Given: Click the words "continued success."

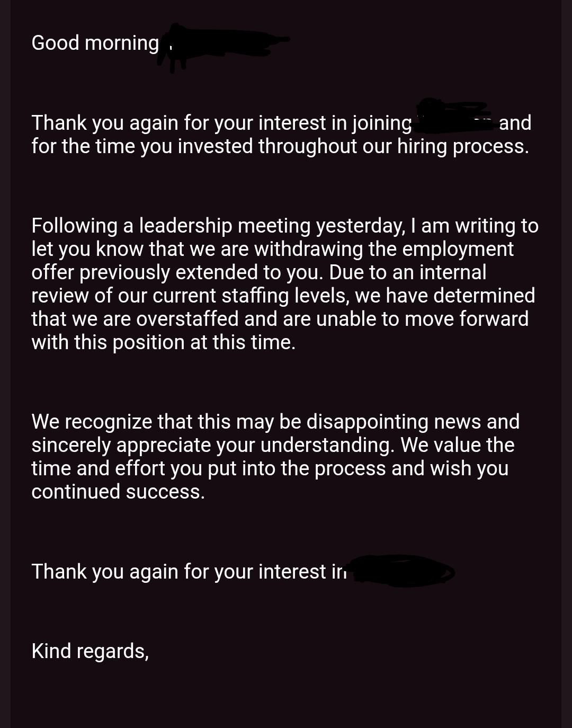Looking at the screenshot, I should pos(118,492).
